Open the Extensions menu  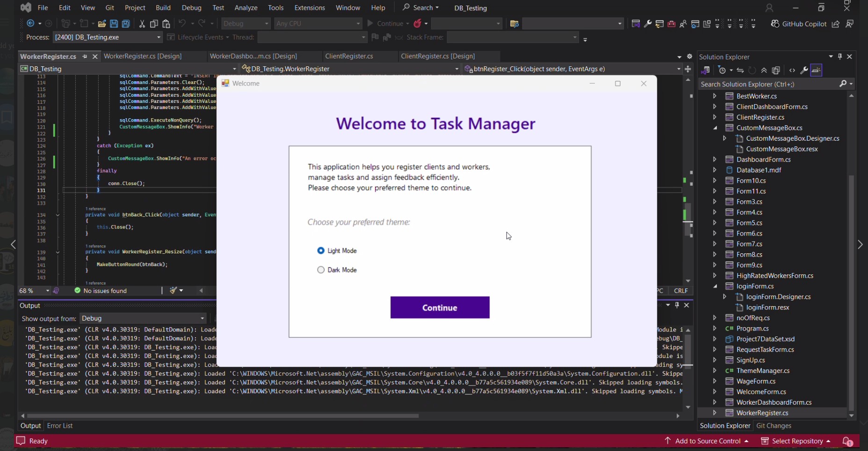click(x=310, y=8)
